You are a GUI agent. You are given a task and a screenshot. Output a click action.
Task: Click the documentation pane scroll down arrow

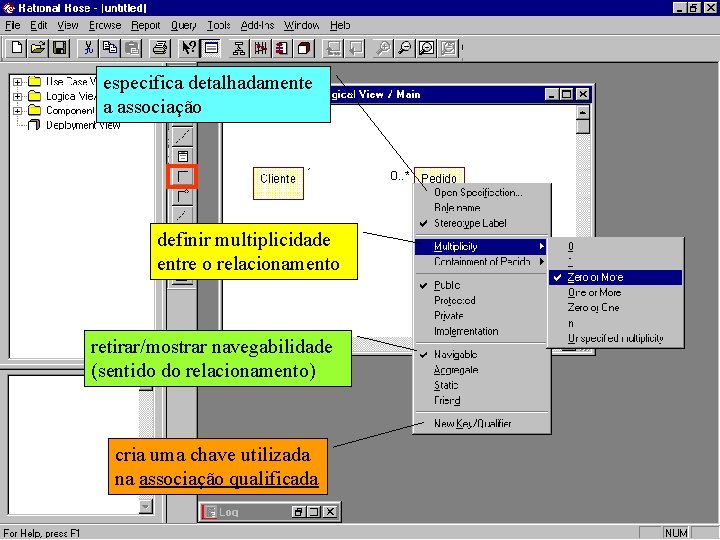[146, 506]
